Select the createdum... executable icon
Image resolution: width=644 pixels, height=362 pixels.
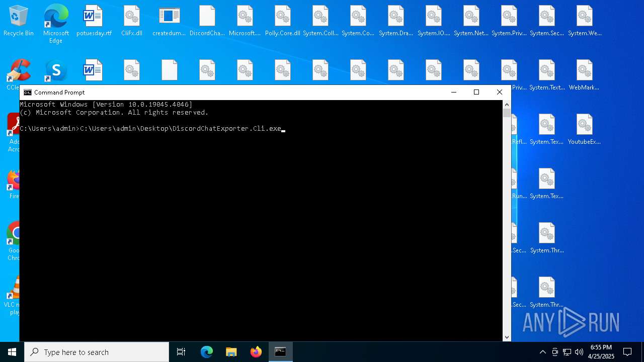(169, 21)
